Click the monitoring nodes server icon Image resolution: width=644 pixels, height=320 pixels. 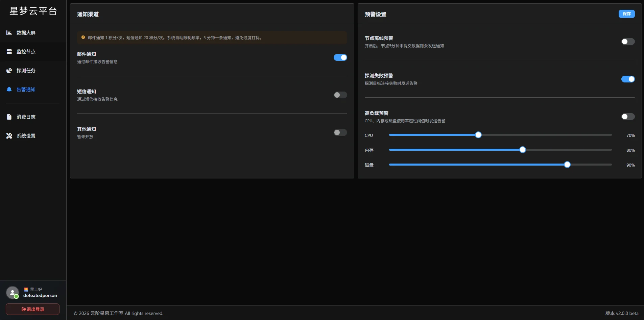click(x=9, y=52)
